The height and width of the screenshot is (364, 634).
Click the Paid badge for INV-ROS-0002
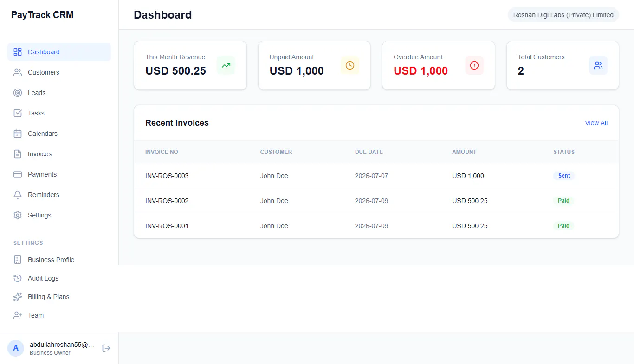pos(563,201)
